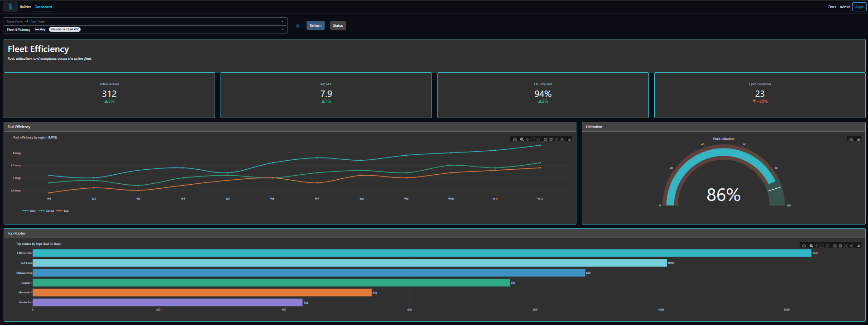The width and height of the screenshot is (868, 325).
Task: Click the Coastal 1 green bar
Action: (x=271, y=283)
